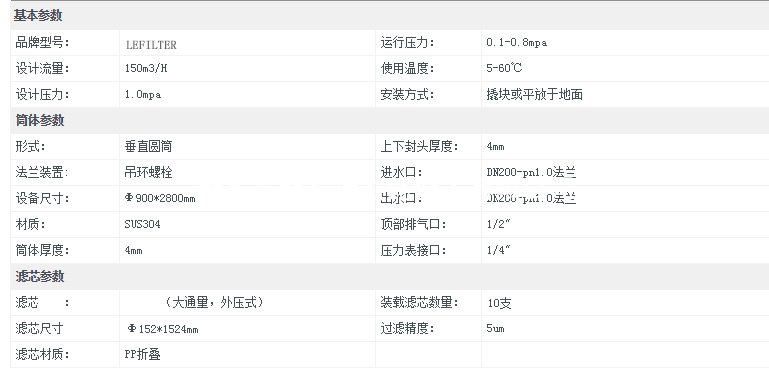
Task: Select the 吊环螺栓 flange device value
Action: coord(149,173)
